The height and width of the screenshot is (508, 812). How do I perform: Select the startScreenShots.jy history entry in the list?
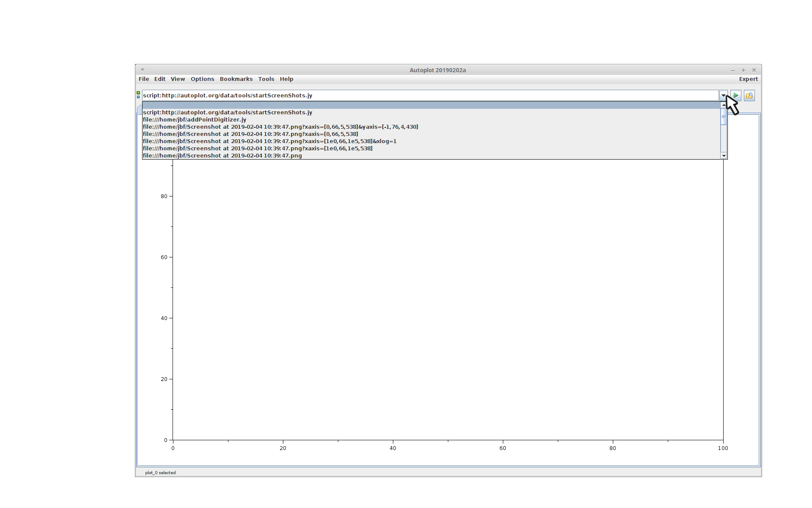click(x=431, y=113)
